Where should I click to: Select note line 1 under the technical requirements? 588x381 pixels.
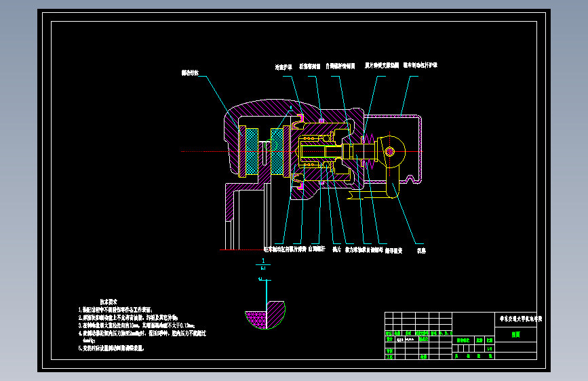[x=115, y=310]
